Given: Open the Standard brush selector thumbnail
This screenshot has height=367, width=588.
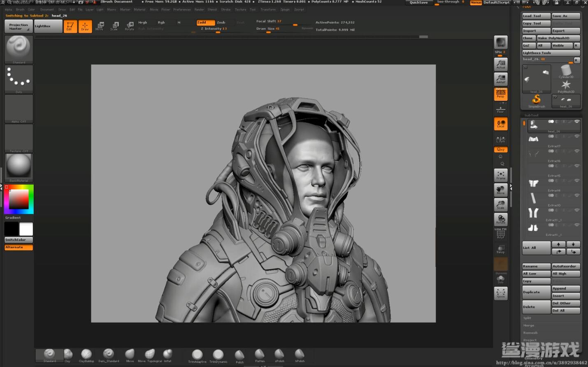Looking at the screenshot, I should (x=19, y=49).
